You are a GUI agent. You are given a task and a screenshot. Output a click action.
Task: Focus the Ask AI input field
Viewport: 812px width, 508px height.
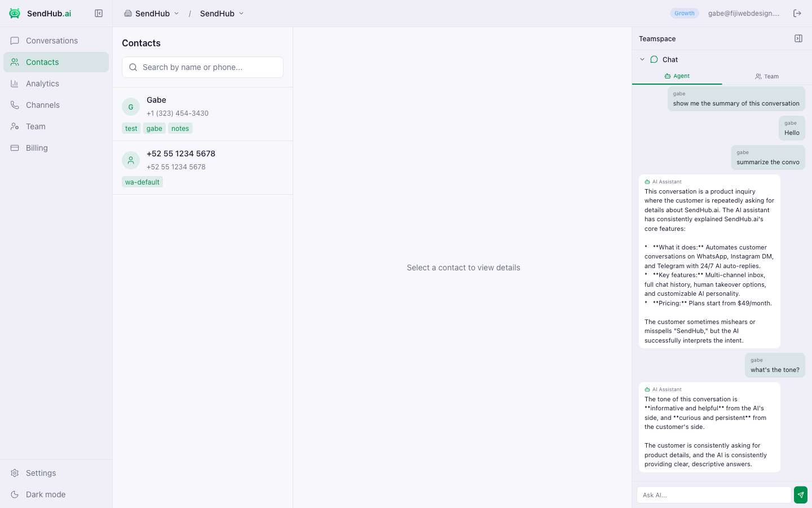click(x=714, y=495)
